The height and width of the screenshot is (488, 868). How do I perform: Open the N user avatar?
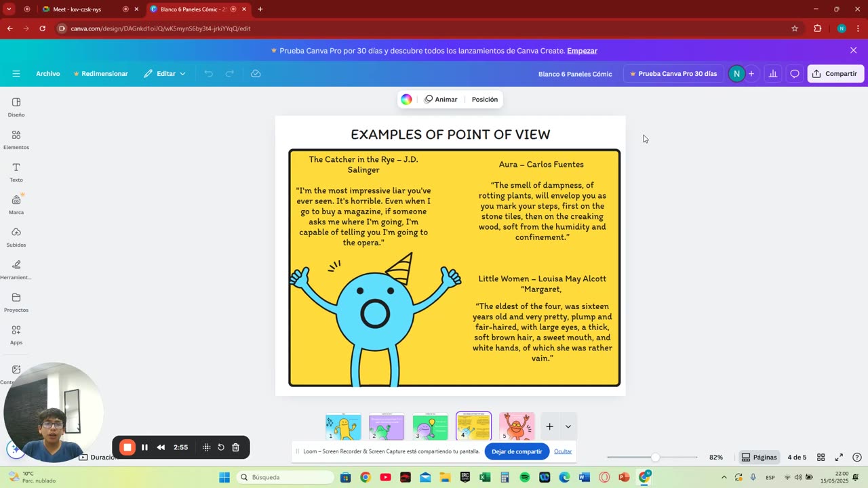click(736, 74)
